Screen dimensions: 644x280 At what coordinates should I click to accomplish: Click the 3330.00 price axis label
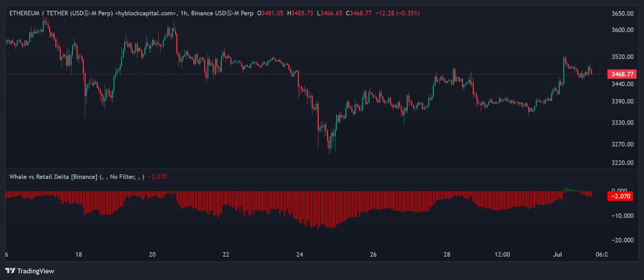623,123
